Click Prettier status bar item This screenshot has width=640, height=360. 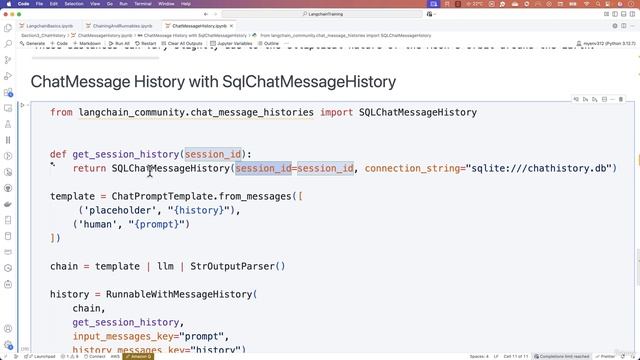[x=605, y=356]
